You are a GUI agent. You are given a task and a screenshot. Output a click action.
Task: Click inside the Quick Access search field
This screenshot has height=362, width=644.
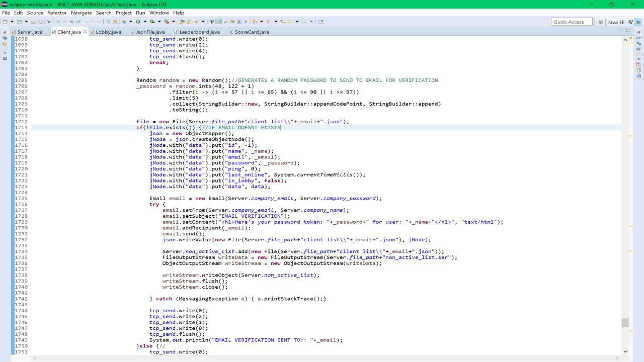pos(571,22)
